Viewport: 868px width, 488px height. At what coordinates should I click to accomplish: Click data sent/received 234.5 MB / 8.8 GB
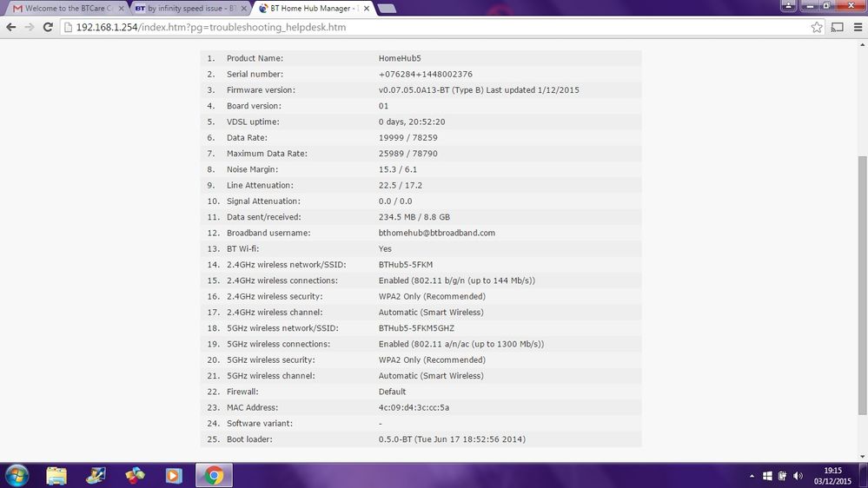pyautogui.click(x=414, y=217)
